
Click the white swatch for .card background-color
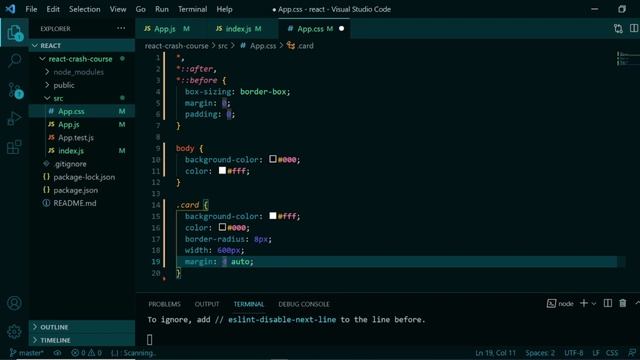[x=273, y=216]
